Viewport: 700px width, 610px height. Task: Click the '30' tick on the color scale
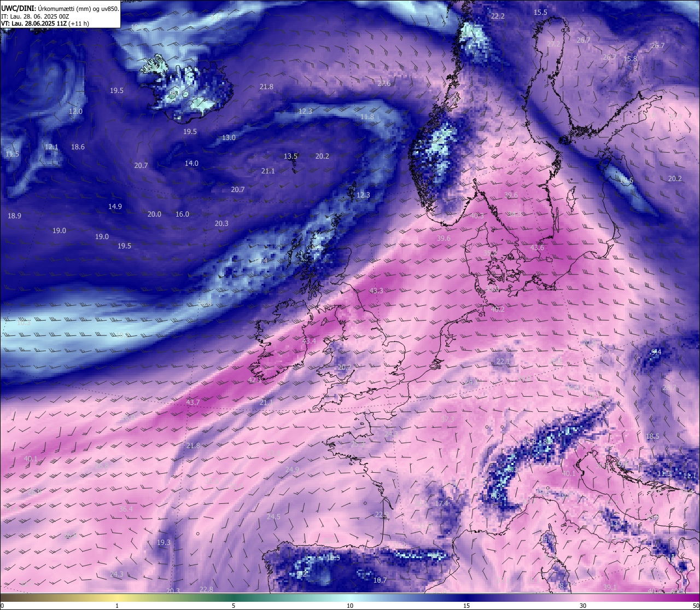point(583,606)
